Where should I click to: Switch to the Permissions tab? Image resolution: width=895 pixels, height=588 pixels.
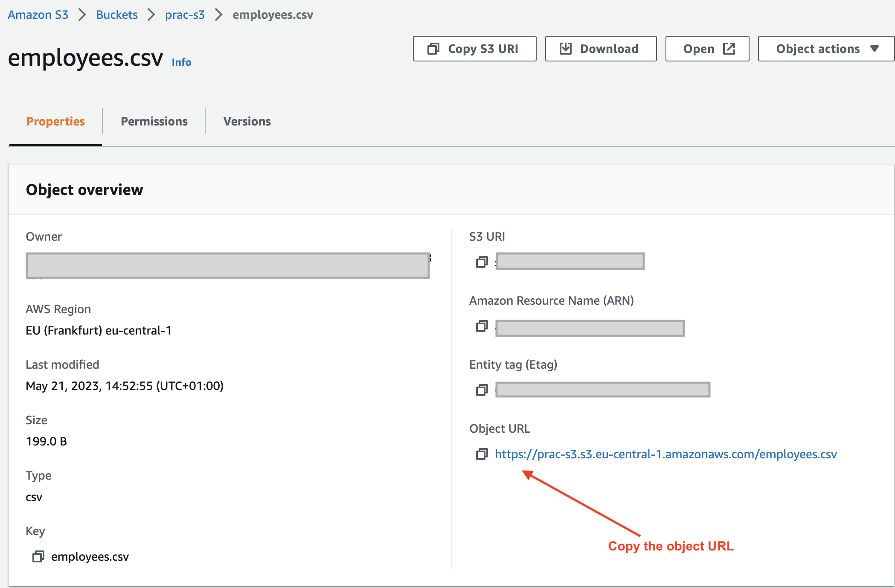coord(154,122)
